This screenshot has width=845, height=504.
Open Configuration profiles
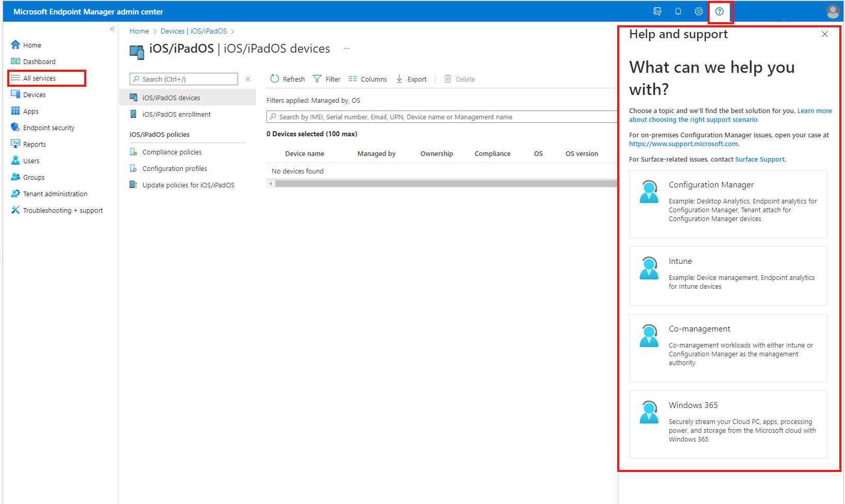(175, 168)
